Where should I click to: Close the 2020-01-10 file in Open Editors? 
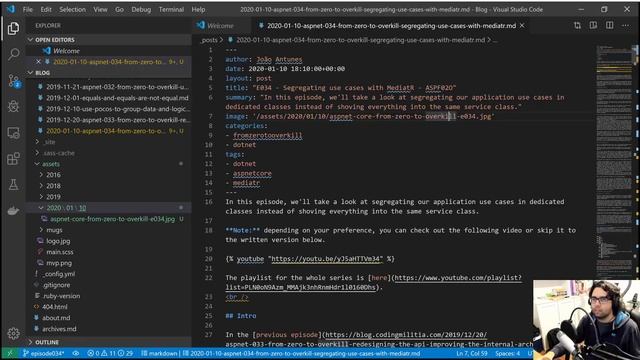coord(38,62)
